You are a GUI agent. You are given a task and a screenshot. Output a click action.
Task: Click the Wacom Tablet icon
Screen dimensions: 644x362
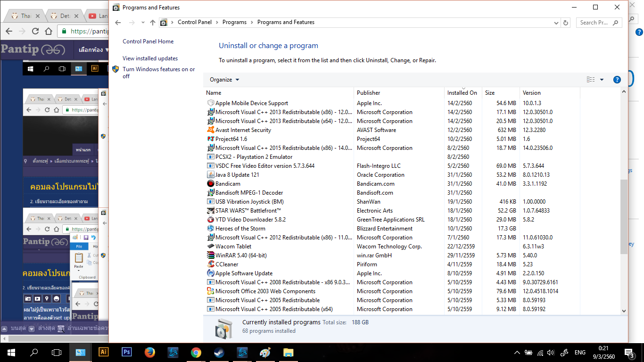[211, 247]
